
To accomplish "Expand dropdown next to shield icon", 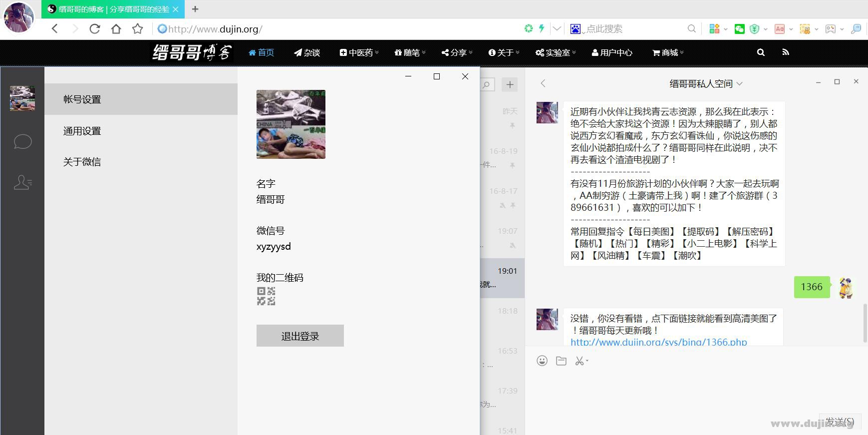I will click(x=766, y=29).
